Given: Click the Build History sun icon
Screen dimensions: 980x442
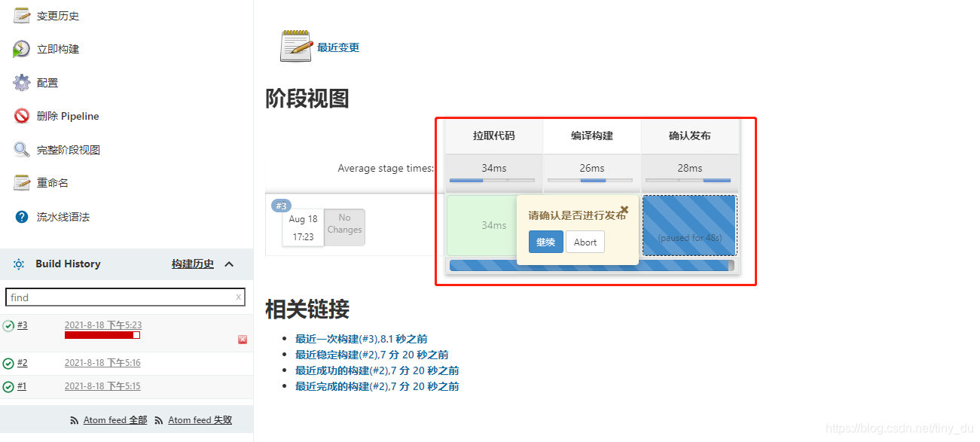Looking at the screenshot, I should [x=19, y=264].
